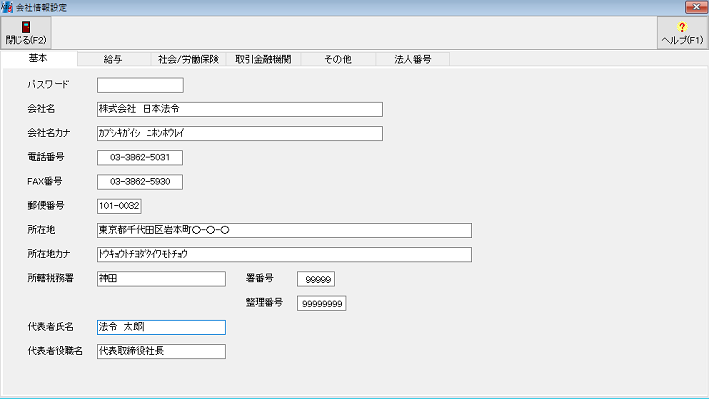The width and height of the screenshot is (709, 399).
Task: Click into the FAX番号 field
Action: tap(140, 182)
